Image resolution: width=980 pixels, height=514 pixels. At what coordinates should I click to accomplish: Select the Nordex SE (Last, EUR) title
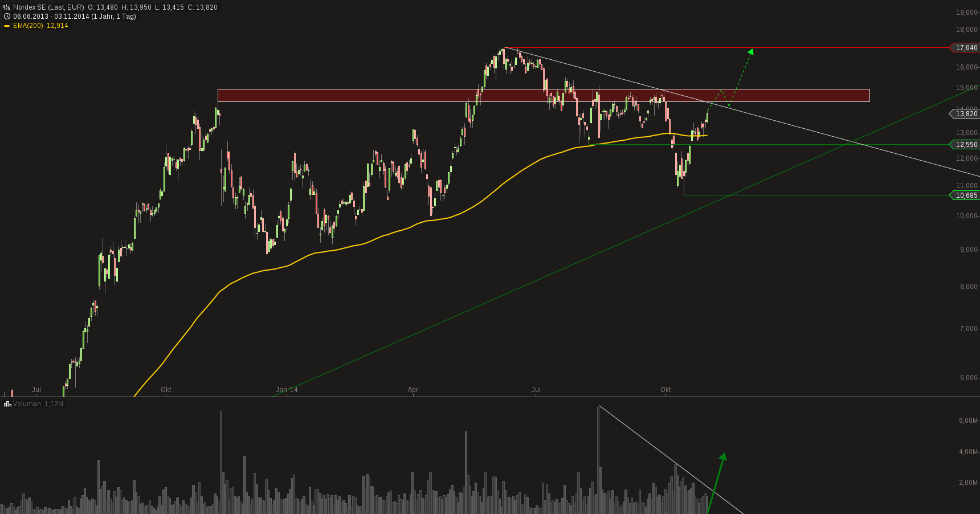pyautogui.click(x=48, y=7)
